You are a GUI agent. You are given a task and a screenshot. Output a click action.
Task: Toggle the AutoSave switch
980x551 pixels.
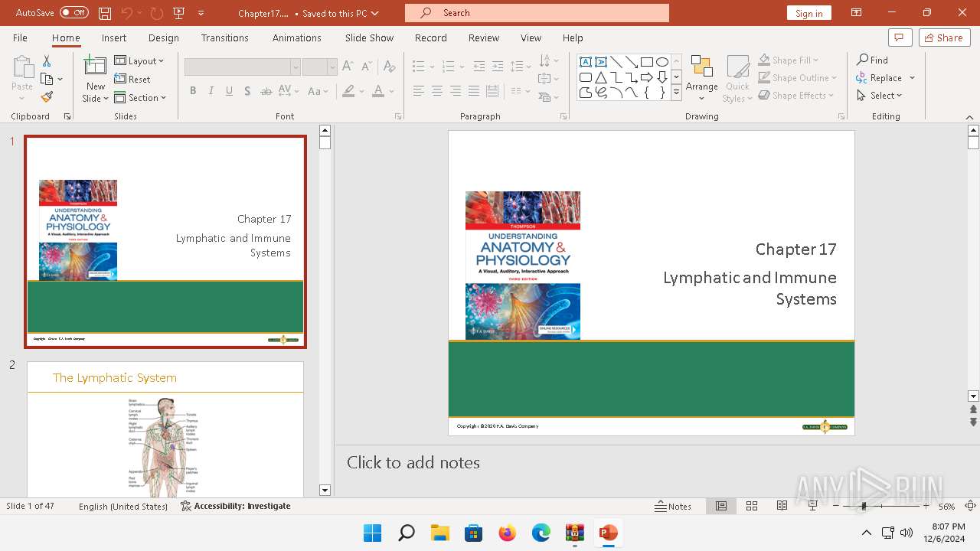click(x=73, y=13)
